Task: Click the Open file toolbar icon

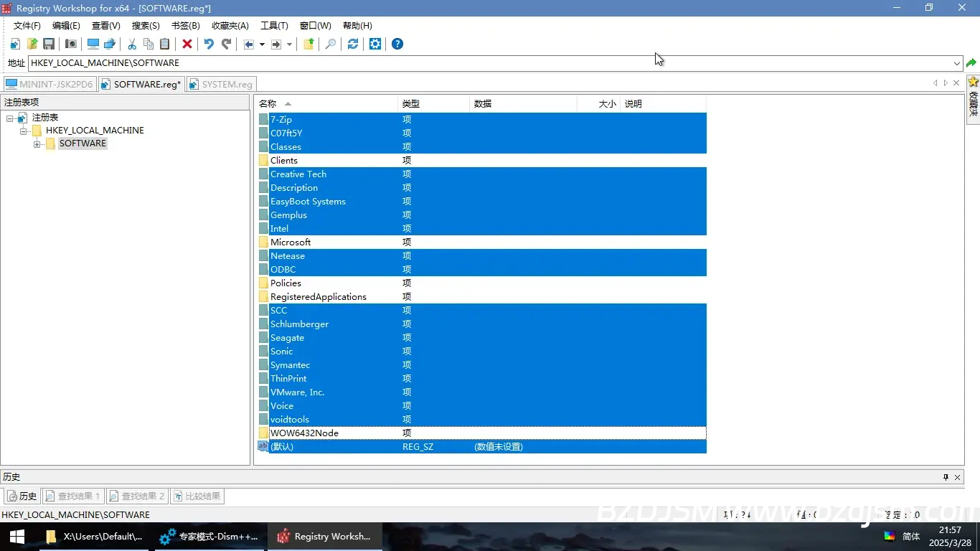Action: pyautogui.click(x=32, y=44)
